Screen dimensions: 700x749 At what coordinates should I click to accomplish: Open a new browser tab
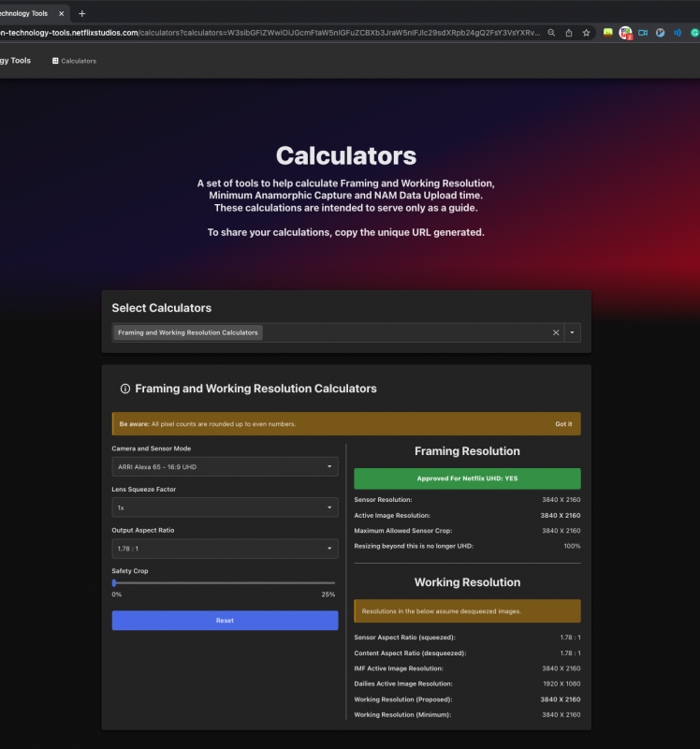click(x=82, y=14)
